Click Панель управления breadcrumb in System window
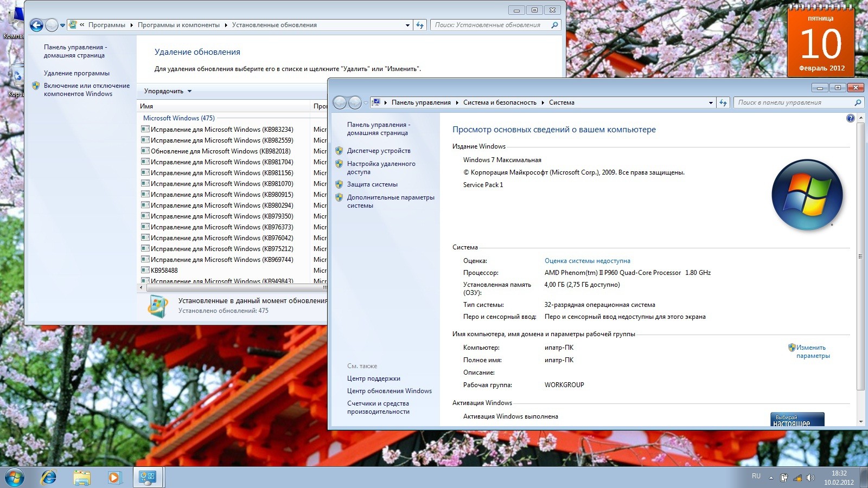868x488 pixels. click(421, 102)
